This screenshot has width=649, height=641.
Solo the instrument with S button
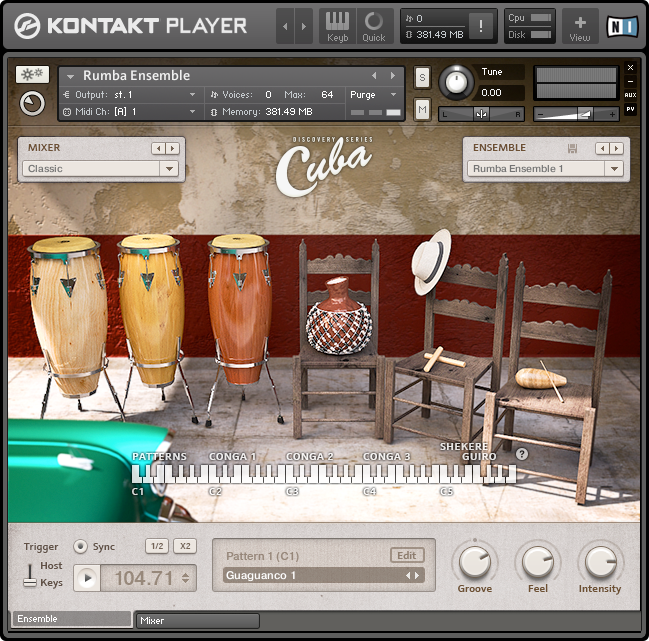pyautogui.click(x=422, y=77)
